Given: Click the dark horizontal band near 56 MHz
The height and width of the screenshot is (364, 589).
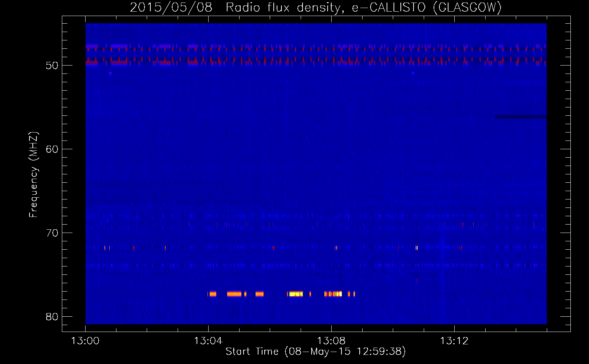Looking at the screenshot, I should point(521,117).
